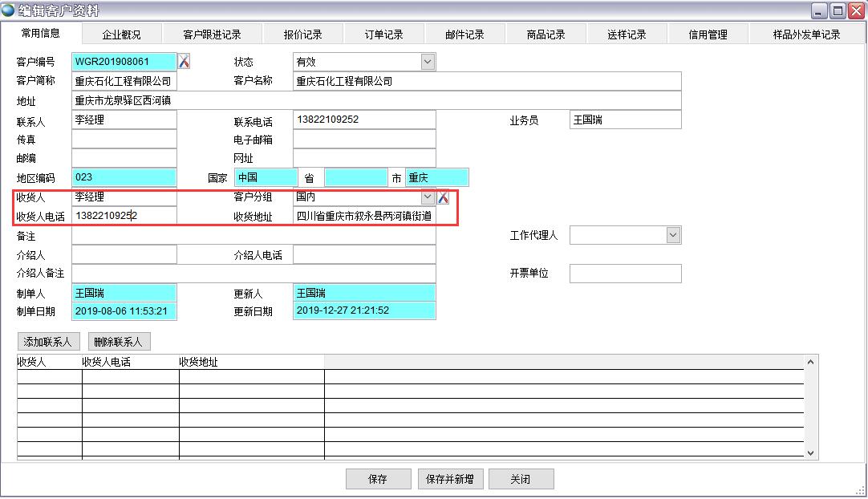Click into the 开票单位 text field
The width and height of the screenshot is (868, 499).
point(625,274)
